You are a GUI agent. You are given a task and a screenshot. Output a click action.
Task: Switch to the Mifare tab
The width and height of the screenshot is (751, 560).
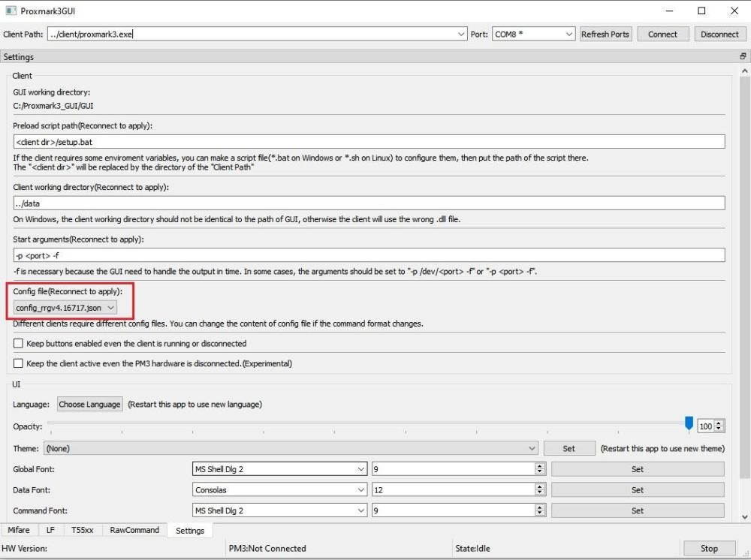pyautogui.click(x=19, y=530)
